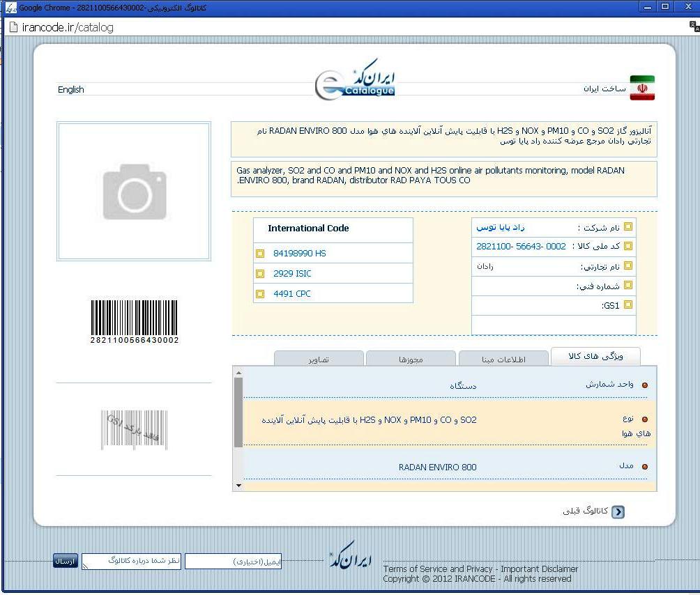700x595 pixels.
Task: Open the اطلاعات مبنا tab
Action: 503,359
